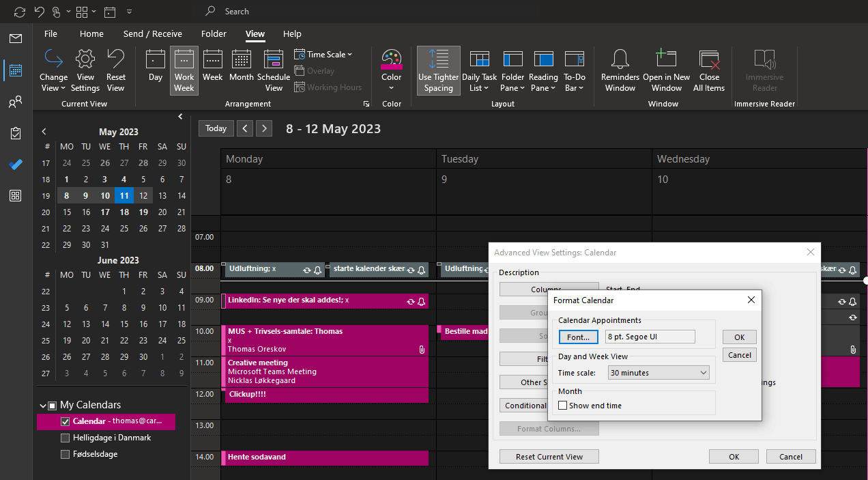Collapse My Calendars group
868x480 pixels.
pyautogui.click(x=43, y=405)
